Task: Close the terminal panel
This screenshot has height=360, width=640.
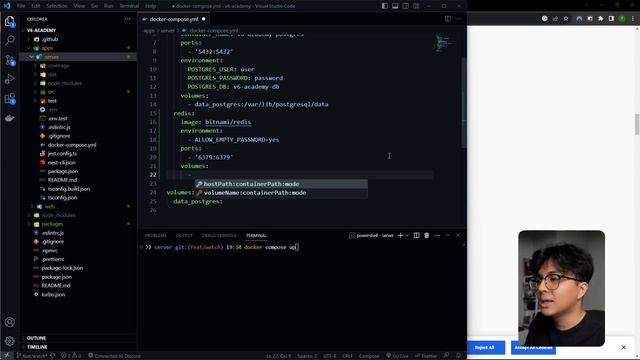Action: [x=458, y=236]
